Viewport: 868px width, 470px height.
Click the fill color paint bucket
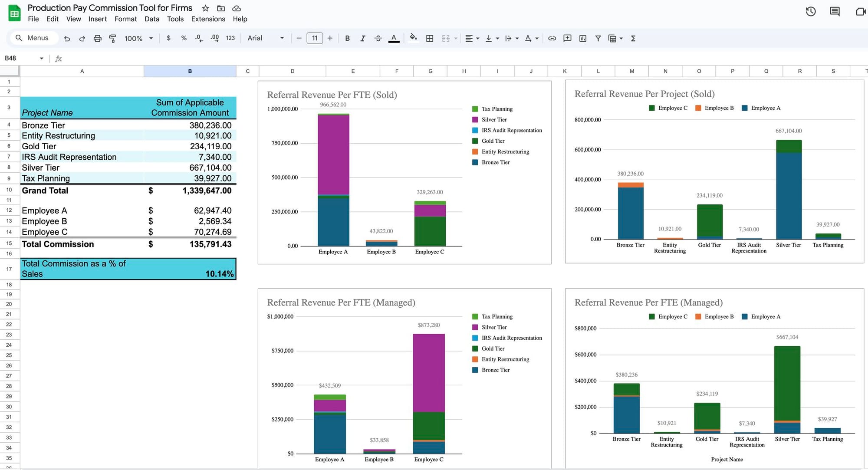413,38
